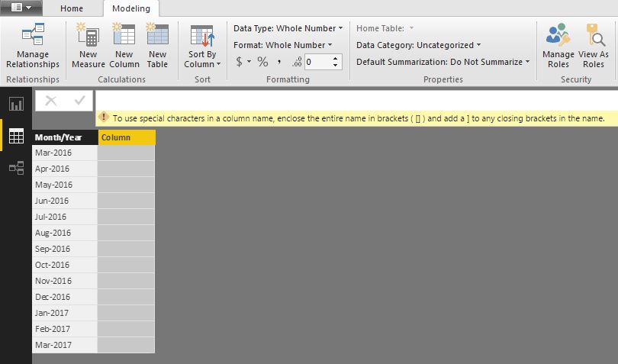Select the Mar-2016 cell
This screenshot has width=618, height=364.
pyautogui.click(x=65, y=153)
